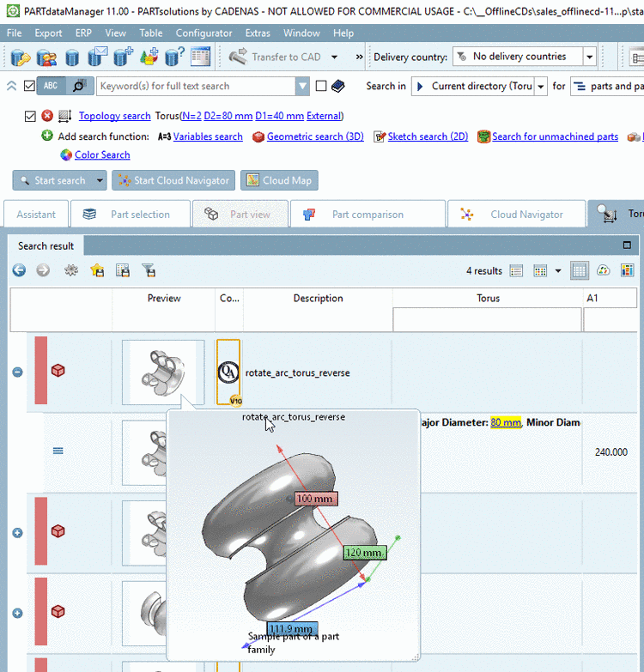
Task: Click the green Add search function icon
Action: tap(47, 136)
